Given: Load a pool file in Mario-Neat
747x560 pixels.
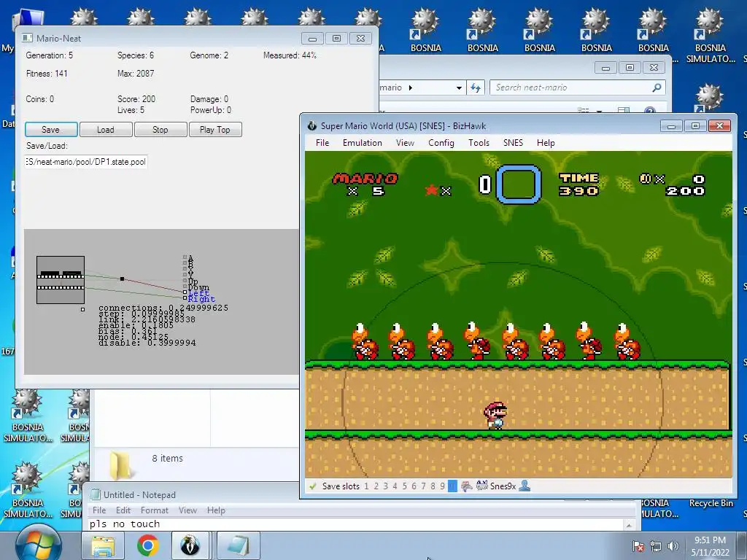Looking at the screenshot, I should (x=106, y=130).
